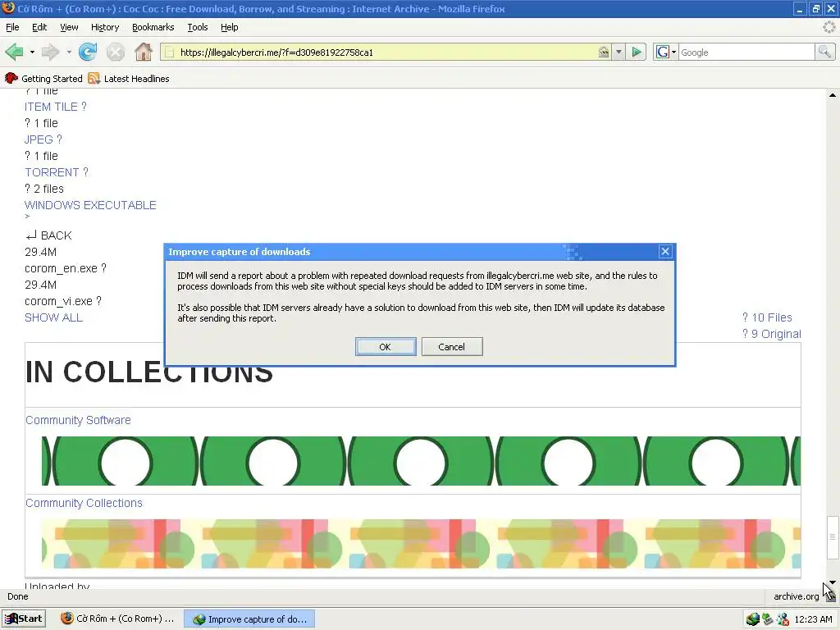Click the SHOW ALL link
Screen dimensions: 840x630
(x=53, y=317)
